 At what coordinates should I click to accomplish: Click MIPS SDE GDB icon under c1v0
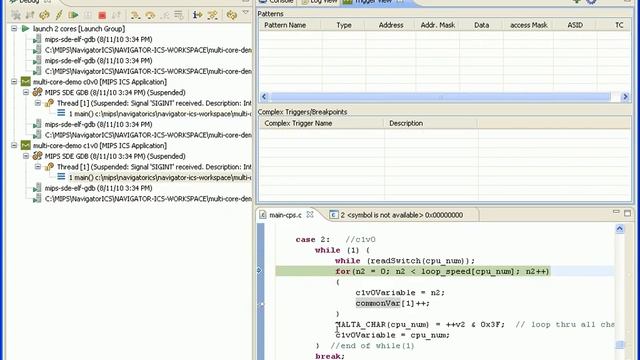[x=37, y=156]
